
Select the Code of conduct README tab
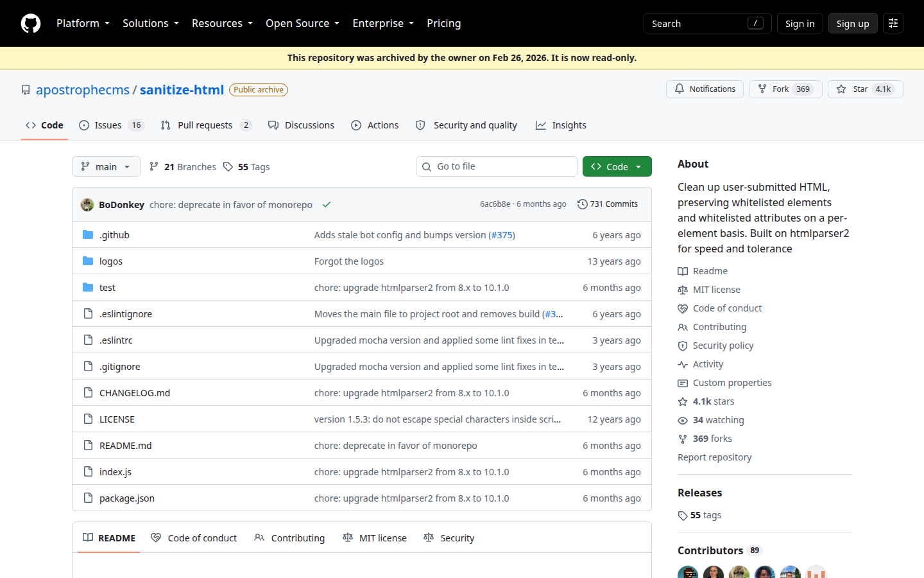point(194,538)
